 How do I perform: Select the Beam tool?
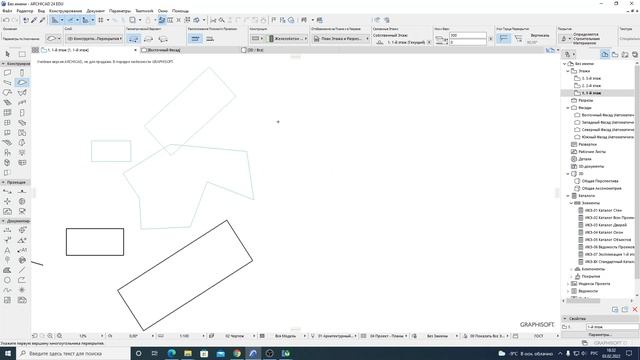coord(7,82)
